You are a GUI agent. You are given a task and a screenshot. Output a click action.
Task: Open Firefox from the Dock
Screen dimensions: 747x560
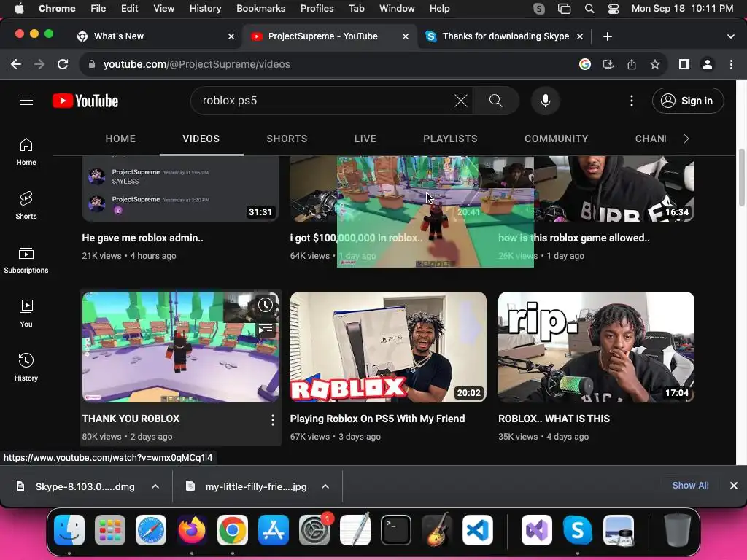(x=192, y=530)
